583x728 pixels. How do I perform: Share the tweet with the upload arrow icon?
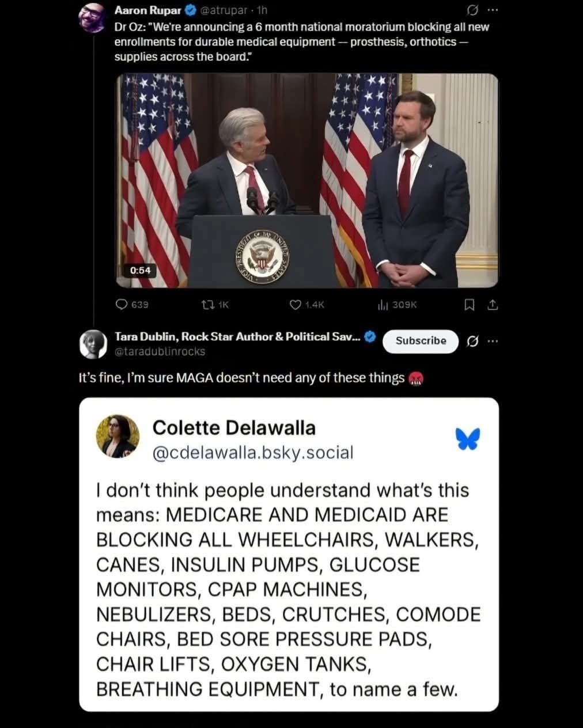coord(493,305)
